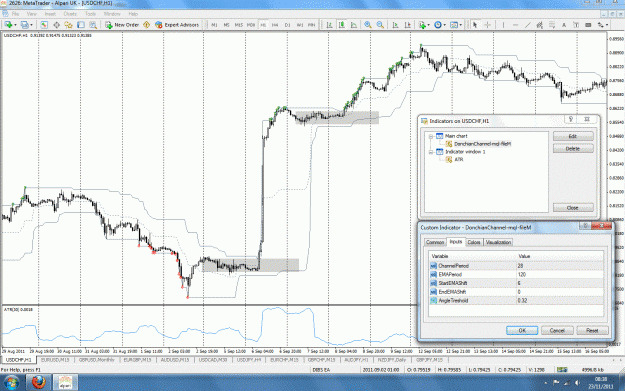This screenshot has height=391, width=625.
Task: Select the cursor arrow tool
Action: tap(475, 25)
